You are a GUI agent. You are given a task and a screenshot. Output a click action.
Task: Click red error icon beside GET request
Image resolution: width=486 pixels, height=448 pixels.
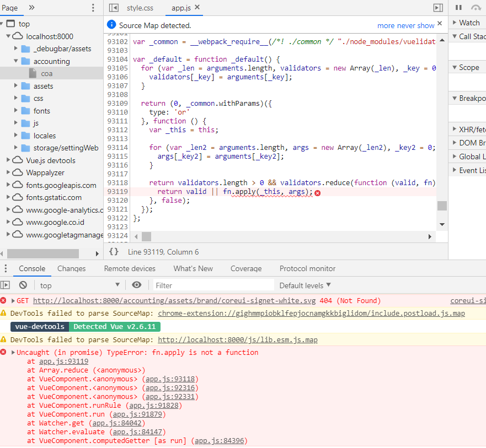(3, 300)
